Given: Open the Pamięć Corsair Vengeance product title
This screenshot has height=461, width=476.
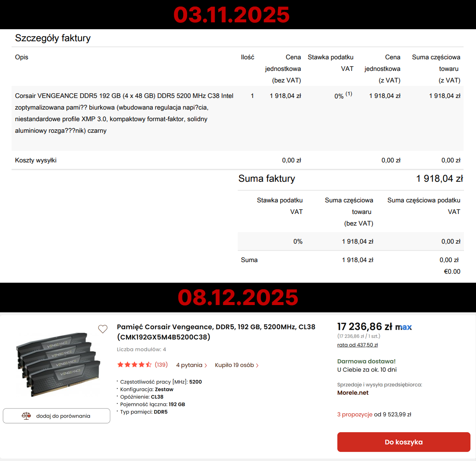Looking at the screenshot, I should (216, 332).
